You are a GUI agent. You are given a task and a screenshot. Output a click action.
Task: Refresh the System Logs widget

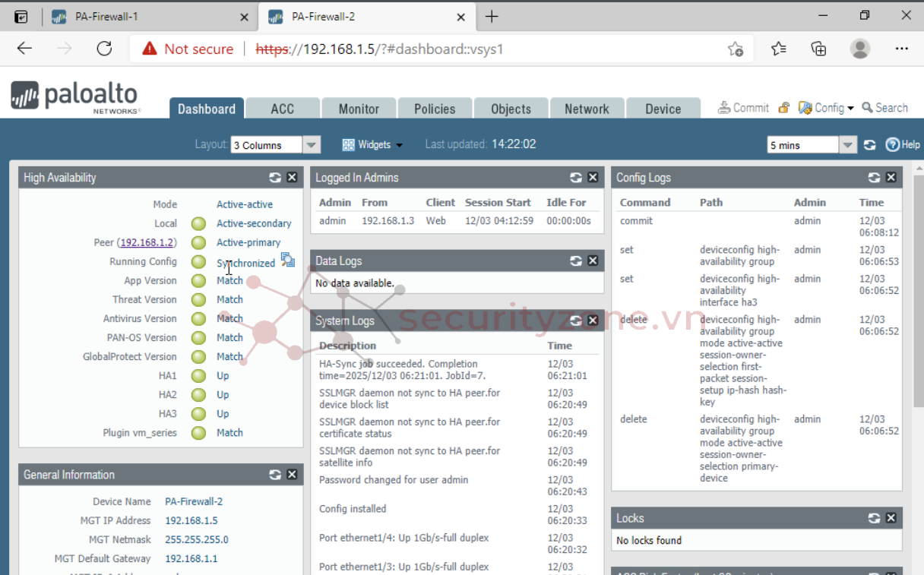576,321
